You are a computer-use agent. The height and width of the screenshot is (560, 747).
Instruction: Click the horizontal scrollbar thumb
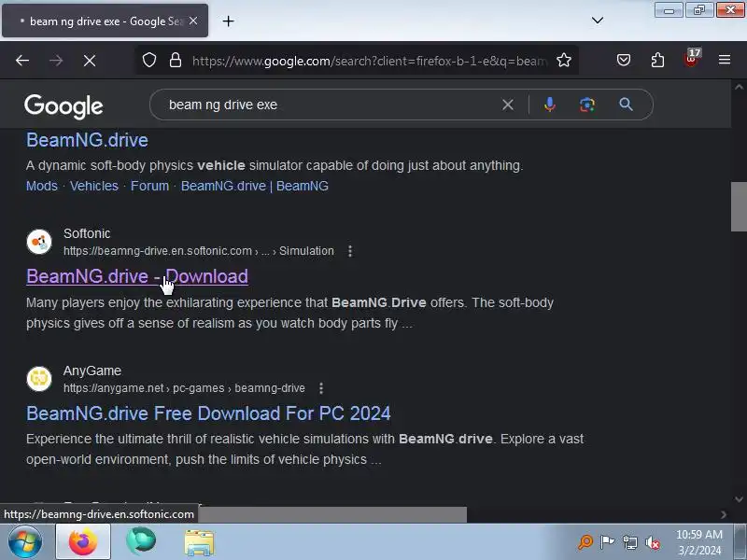(332, 514)
